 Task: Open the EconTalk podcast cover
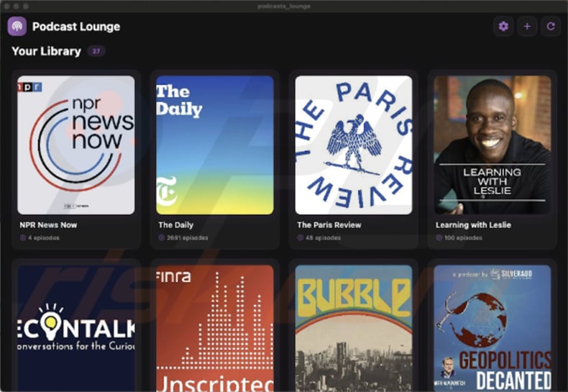pos(76,328)
